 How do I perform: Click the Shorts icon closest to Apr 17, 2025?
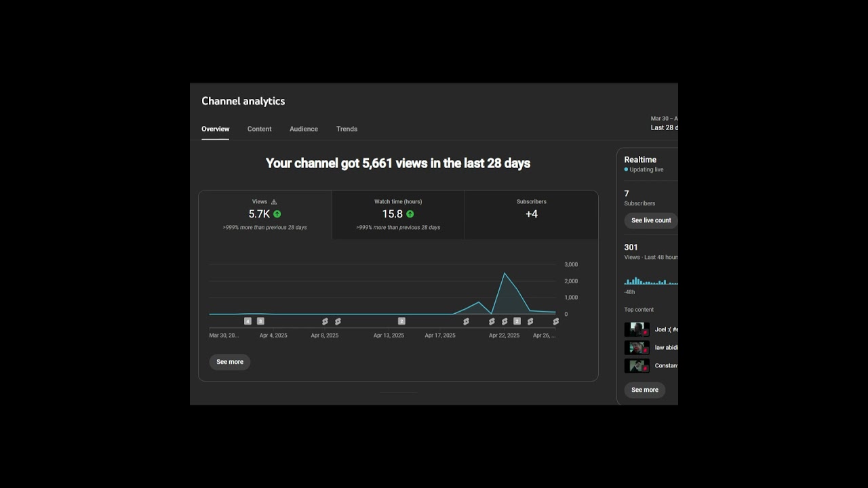(466, 321)
